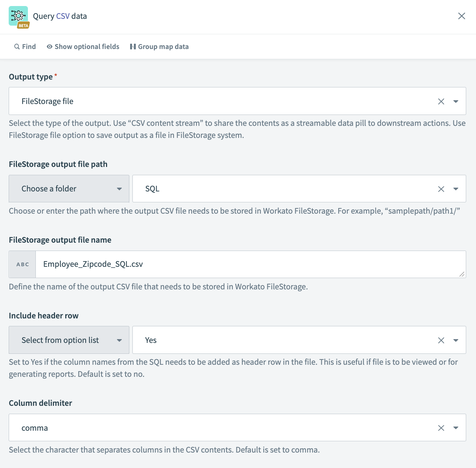The width and height of the screenshot is (476, 468).
Task: Expand the SQL folder path dropdown arrow
Action: (456, 189)
